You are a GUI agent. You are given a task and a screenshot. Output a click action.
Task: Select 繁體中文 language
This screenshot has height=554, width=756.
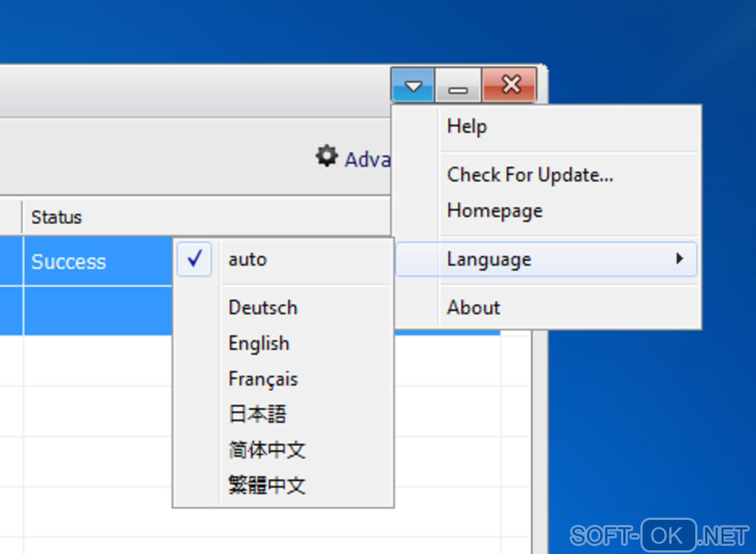coord(283,485)
